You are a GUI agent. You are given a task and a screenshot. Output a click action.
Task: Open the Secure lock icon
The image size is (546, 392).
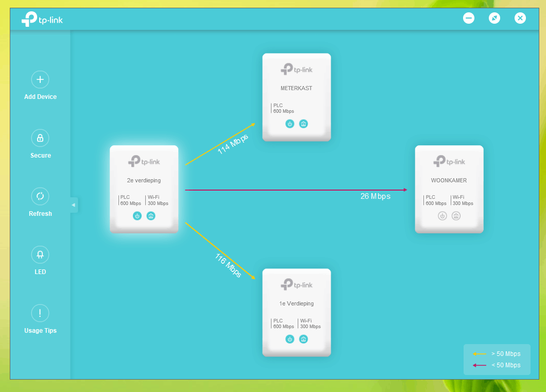point(40,138)
